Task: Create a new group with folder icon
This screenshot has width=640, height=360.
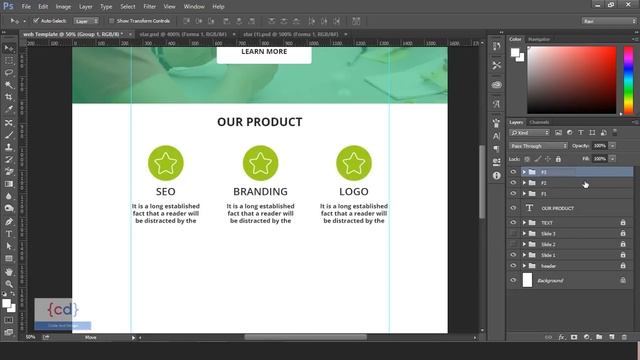Action: tap(599, 337)
